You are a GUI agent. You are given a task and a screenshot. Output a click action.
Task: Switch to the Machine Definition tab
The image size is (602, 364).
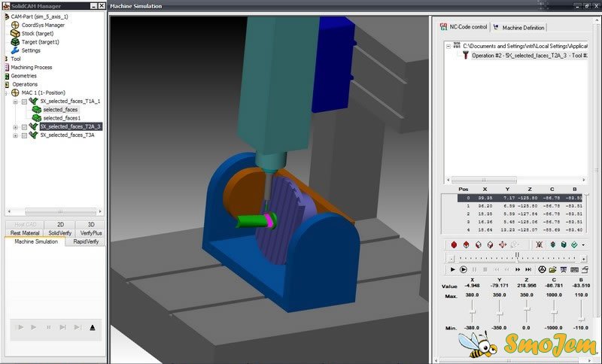519,28
